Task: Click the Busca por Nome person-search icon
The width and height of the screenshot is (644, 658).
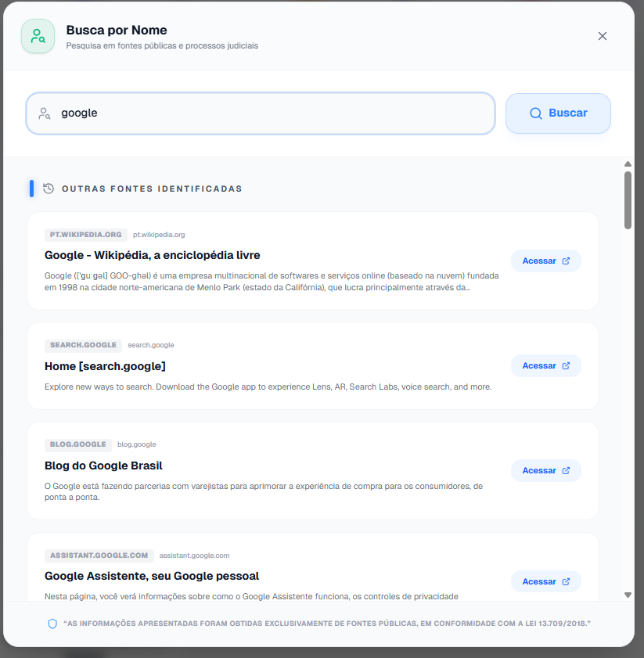Action: (38, 36)
